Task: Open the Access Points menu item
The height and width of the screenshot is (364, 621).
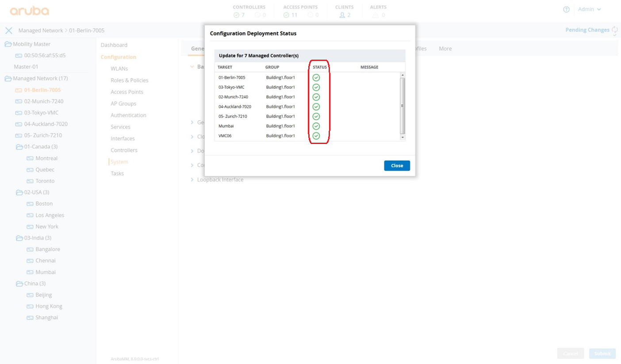Action: click(127, 92)
